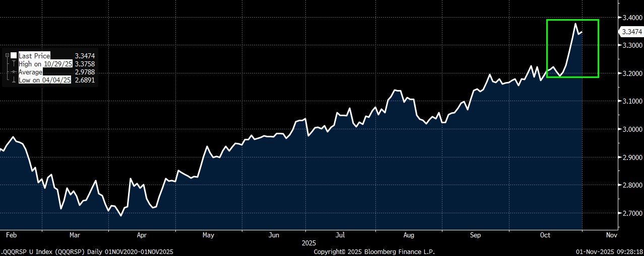Image resolution: width=644 pixels, height=256 pixels.
Task: Click the Jun label on time axis
Action: (x=274, y=235)
